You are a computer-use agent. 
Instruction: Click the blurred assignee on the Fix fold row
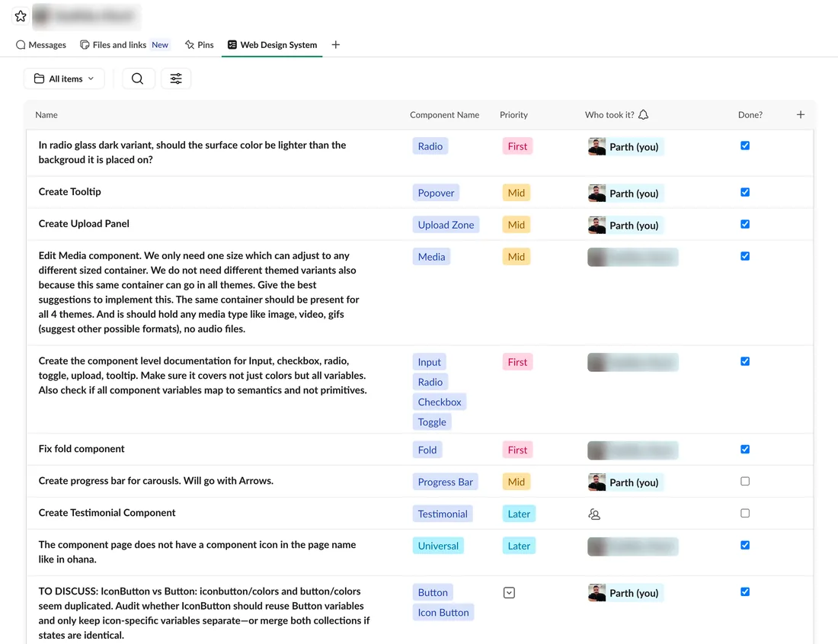[x=633, y=450]
